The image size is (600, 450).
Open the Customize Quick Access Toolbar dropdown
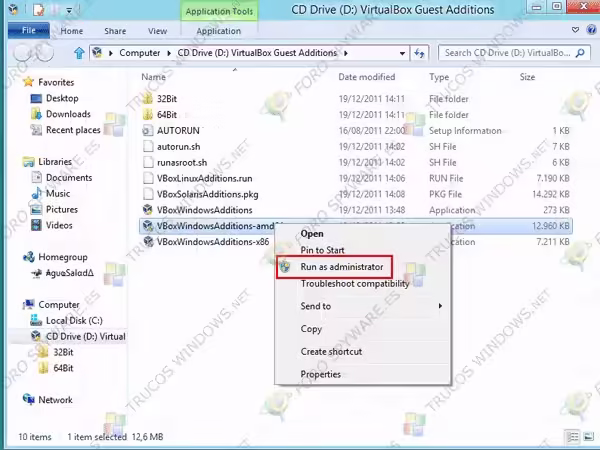point(69,10)
